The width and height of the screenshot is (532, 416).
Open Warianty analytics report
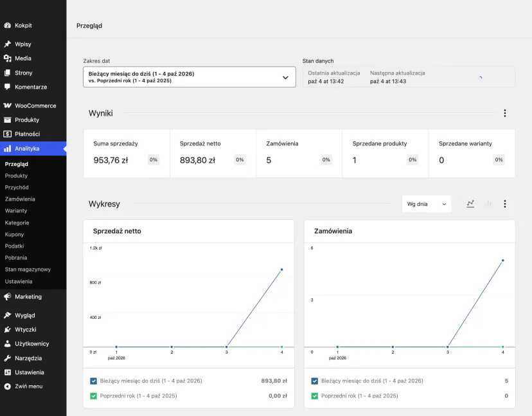[x=16, y=211]
